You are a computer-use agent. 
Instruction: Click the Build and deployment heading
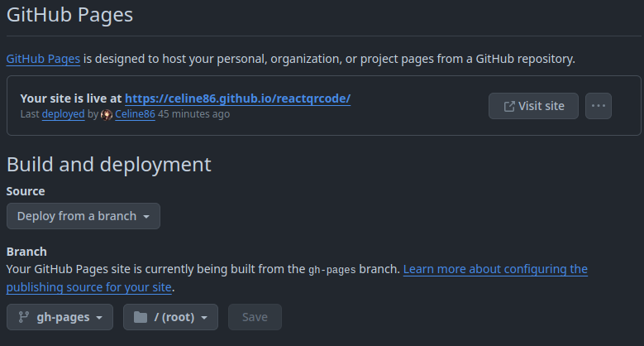click(x=109, y=165)
